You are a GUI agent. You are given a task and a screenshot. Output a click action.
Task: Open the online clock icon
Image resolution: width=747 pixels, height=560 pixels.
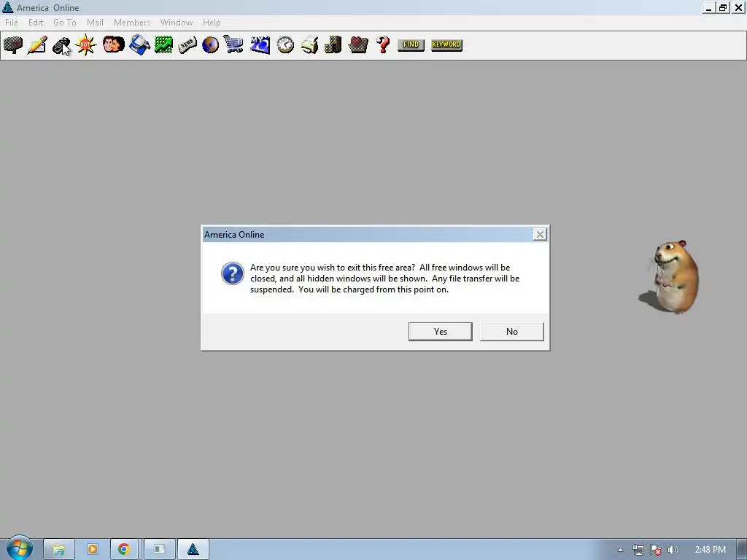[285, 44]
